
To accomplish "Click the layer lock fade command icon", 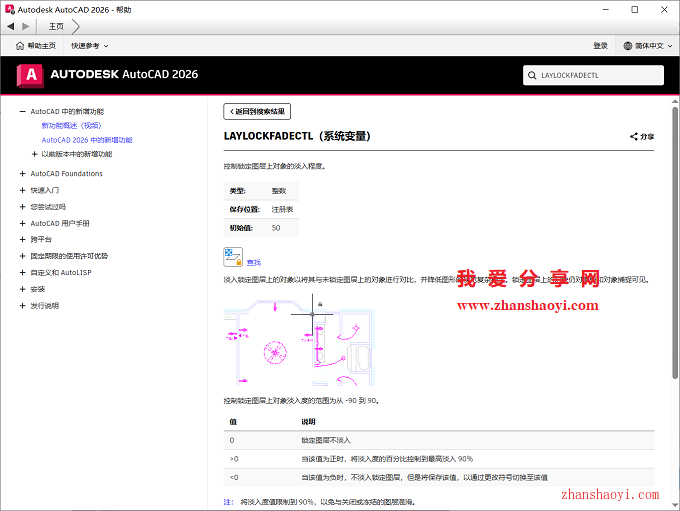I will (233, 257).
